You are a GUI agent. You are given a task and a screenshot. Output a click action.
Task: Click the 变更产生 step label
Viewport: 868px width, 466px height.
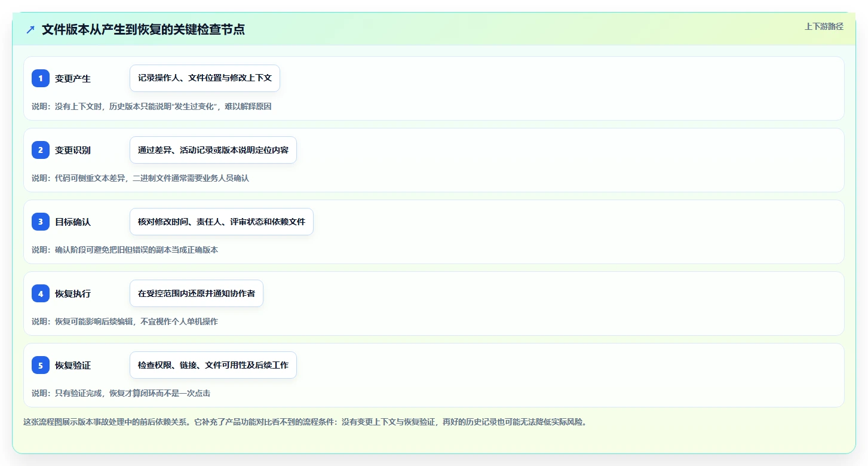click(73, 78)
